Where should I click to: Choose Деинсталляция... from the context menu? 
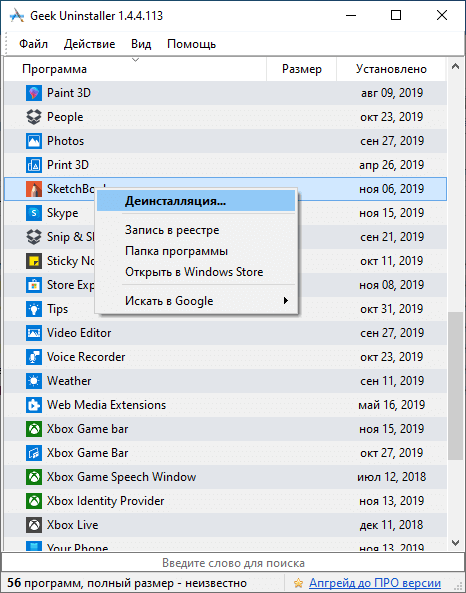point(196,201)
